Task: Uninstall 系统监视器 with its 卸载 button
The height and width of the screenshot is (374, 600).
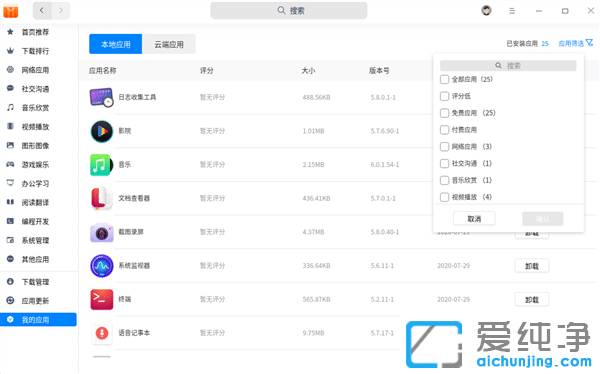Action: (x=532, y=266)
